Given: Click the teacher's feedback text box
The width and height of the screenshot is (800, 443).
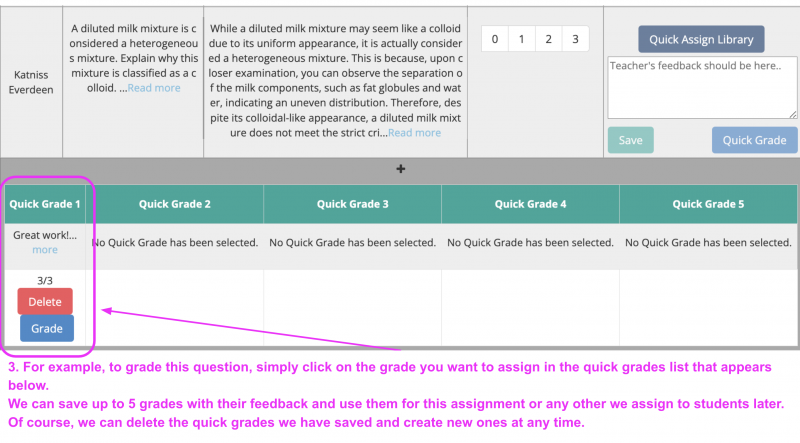Looking at the screenshot, I should tap(701, 87).
